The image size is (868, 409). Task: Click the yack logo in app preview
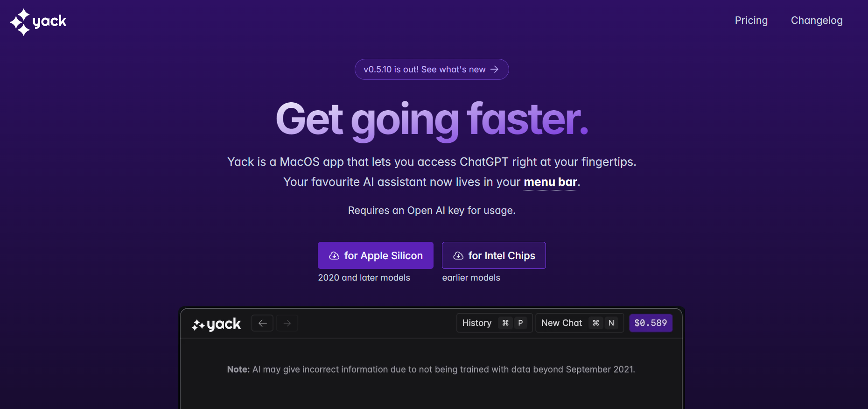pyautogui.click(x=216, y=324)
